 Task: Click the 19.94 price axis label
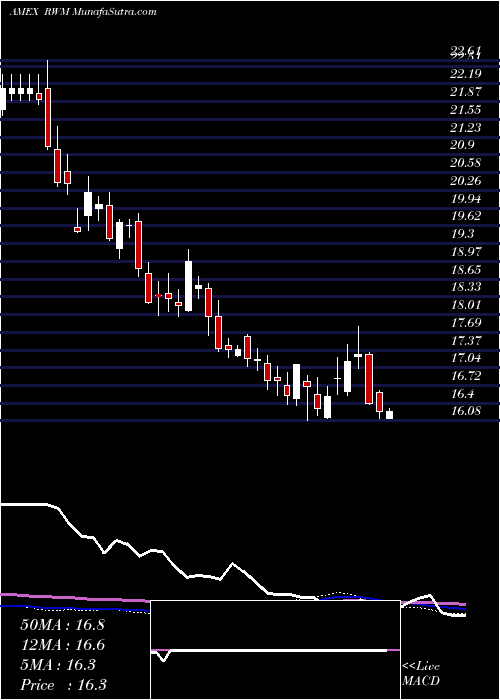[466, 198]
